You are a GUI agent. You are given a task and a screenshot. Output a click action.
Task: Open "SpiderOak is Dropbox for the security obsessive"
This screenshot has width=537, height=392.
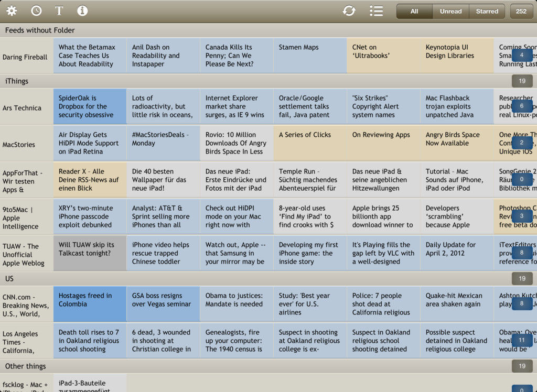click(x=90, y=106)
